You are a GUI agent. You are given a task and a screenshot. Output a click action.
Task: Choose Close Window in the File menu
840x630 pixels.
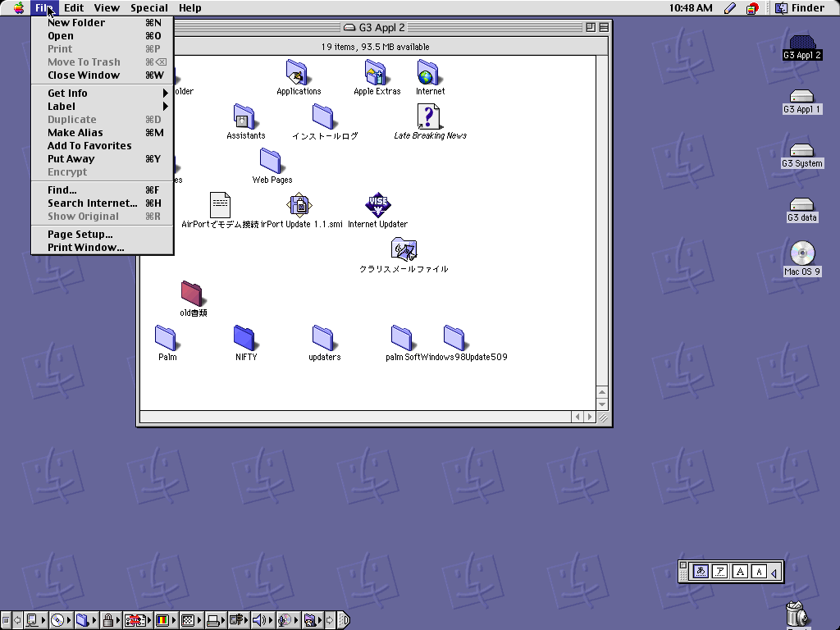tap(103, 75)
